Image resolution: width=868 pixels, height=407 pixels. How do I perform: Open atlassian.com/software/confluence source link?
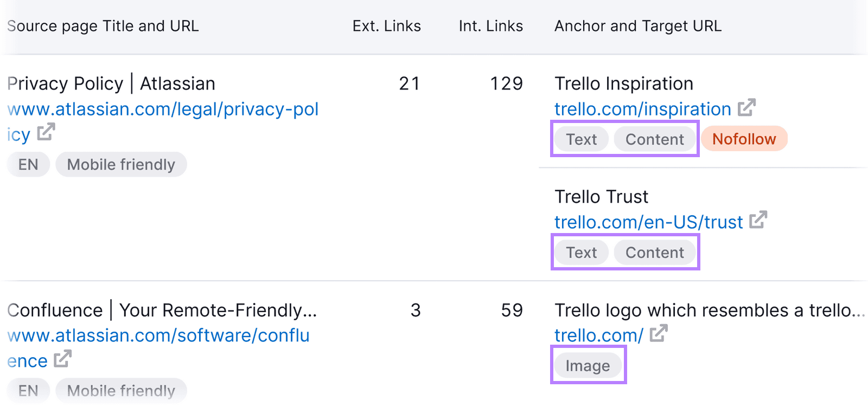[x=158, y=335]
